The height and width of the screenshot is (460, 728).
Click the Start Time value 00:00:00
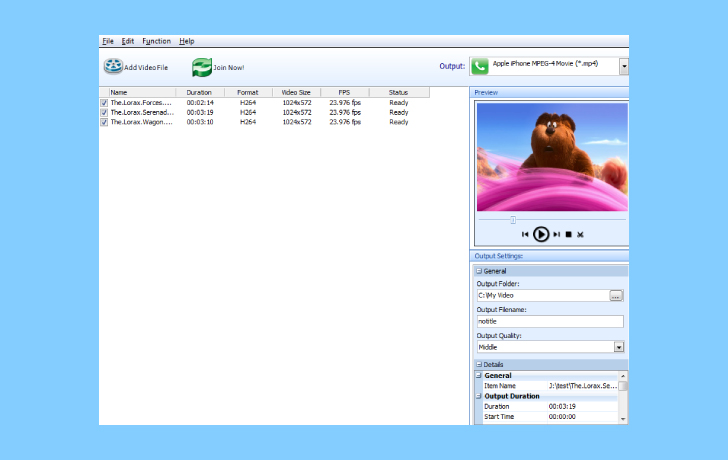pos(562,417)
